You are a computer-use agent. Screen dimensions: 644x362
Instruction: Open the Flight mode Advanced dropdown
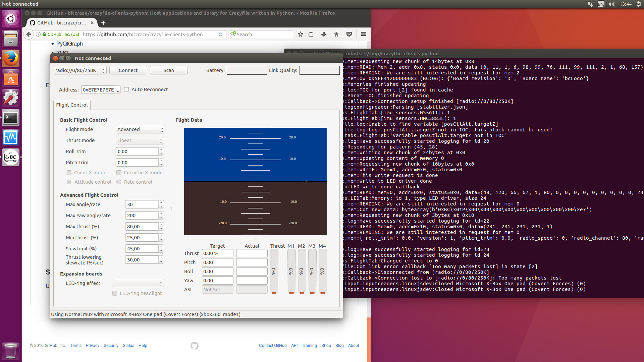tap(140, 129)
